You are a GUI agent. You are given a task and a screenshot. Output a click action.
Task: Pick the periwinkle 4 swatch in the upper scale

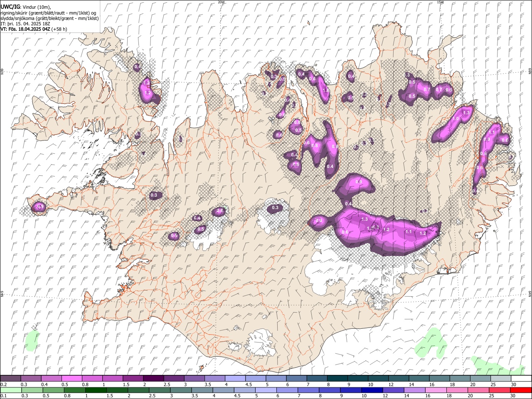point(235,379)
